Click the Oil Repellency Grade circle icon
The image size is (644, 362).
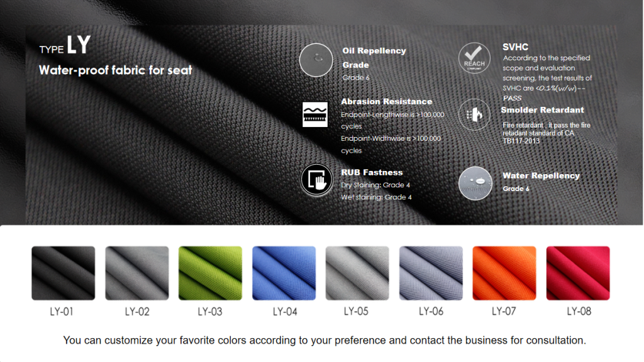(x=316, y=60)
